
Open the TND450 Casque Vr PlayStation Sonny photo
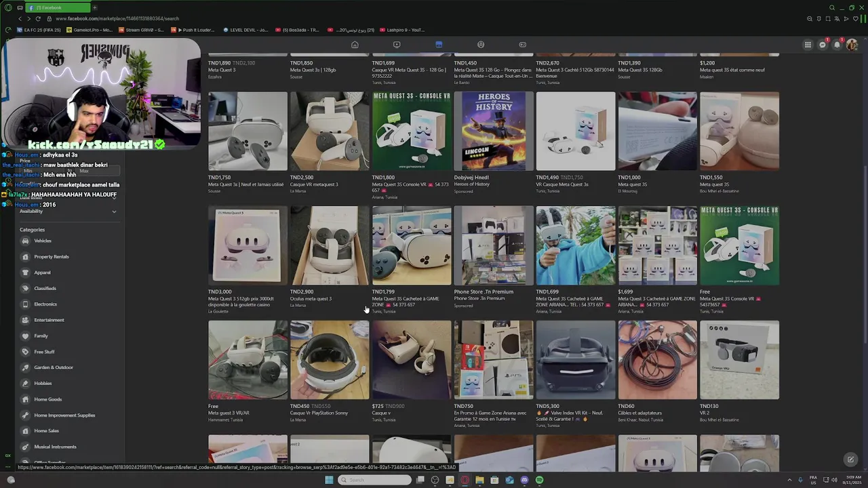pos(330,360)
